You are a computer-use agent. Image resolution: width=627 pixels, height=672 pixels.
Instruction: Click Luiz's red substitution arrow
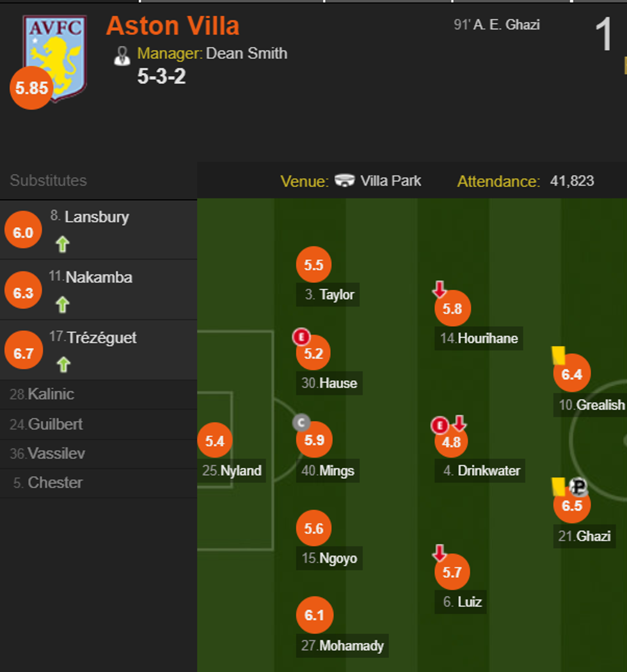tap(440, 553)
